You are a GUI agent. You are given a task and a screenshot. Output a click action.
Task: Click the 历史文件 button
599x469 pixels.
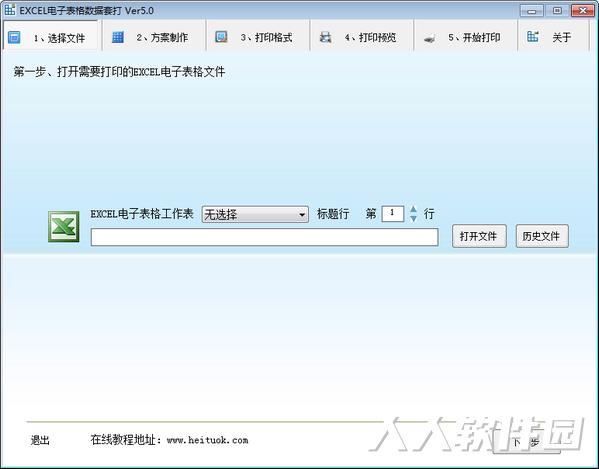(x=542, y=236)
